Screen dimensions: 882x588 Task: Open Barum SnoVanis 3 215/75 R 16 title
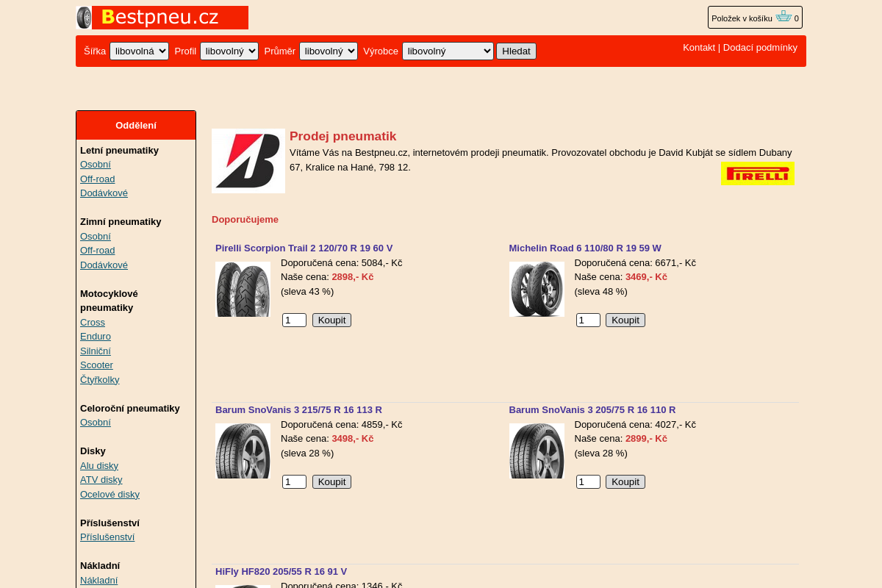click(298, 409)
